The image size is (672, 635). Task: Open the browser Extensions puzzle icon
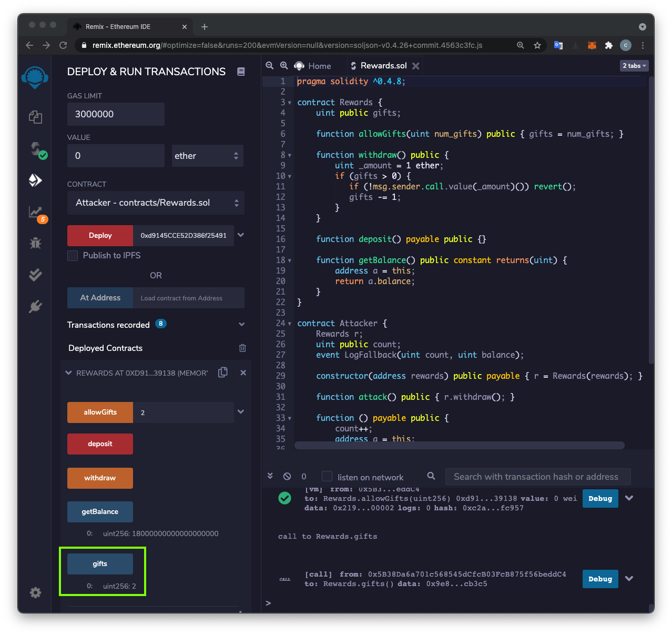[x=609, y=45]
